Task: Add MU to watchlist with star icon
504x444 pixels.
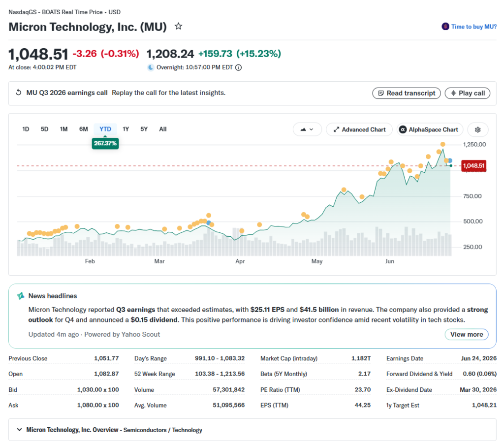Action: (x=178, y=27)
